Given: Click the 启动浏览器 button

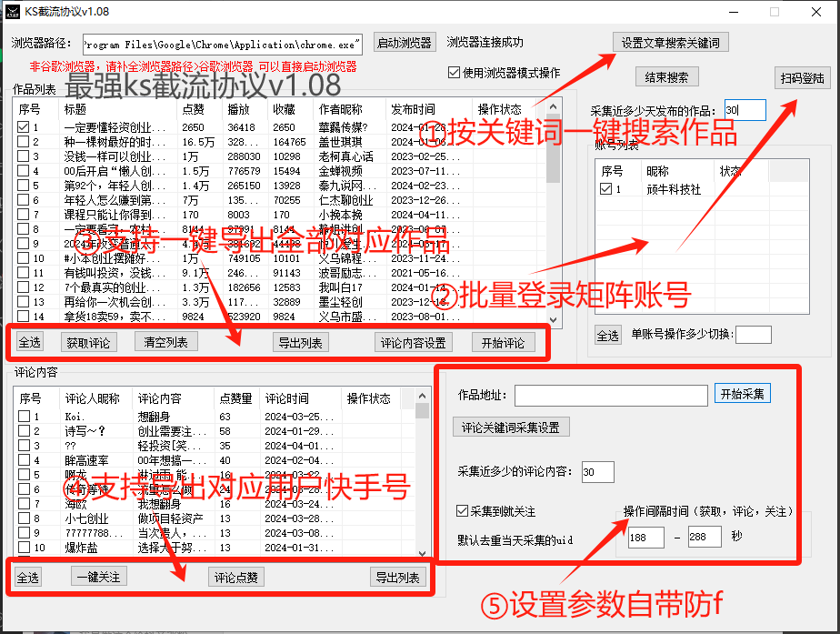Looking at the screenshot, I should point(404,42).
